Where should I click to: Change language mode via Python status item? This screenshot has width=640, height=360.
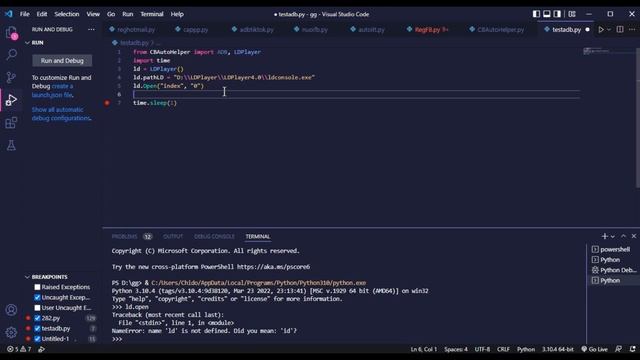[x=526, y=349]
